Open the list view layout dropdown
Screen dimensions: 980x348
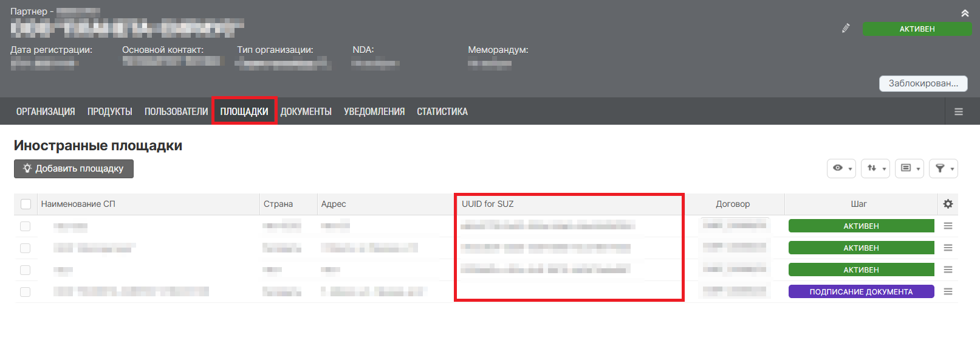[910, 169]
